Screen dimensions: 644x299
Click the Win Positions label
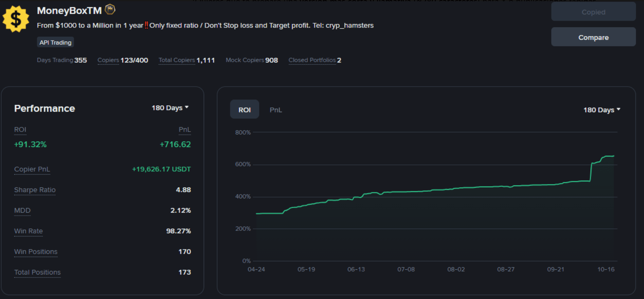(36, 252)
